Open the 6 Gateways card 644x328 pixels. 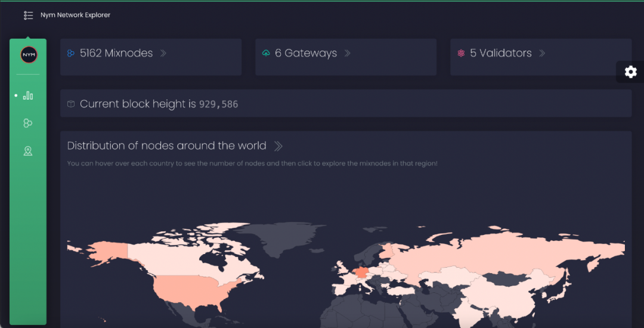click(x=346, y=57)
